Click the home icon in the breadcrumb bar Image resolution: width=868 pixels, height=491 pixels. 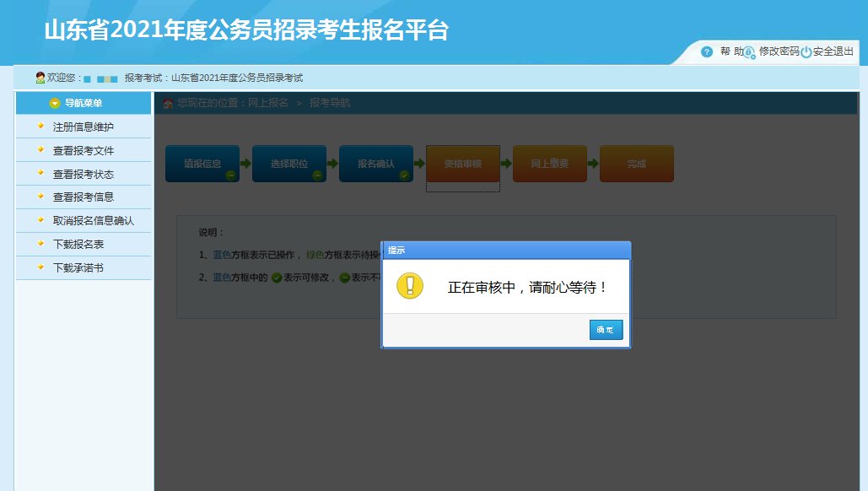169,102
